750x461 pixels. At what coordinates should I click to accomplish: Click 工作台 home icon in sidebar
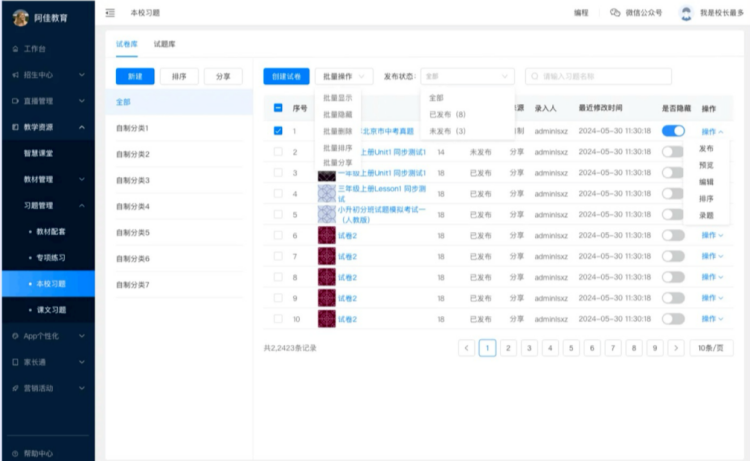click(15, 49)
